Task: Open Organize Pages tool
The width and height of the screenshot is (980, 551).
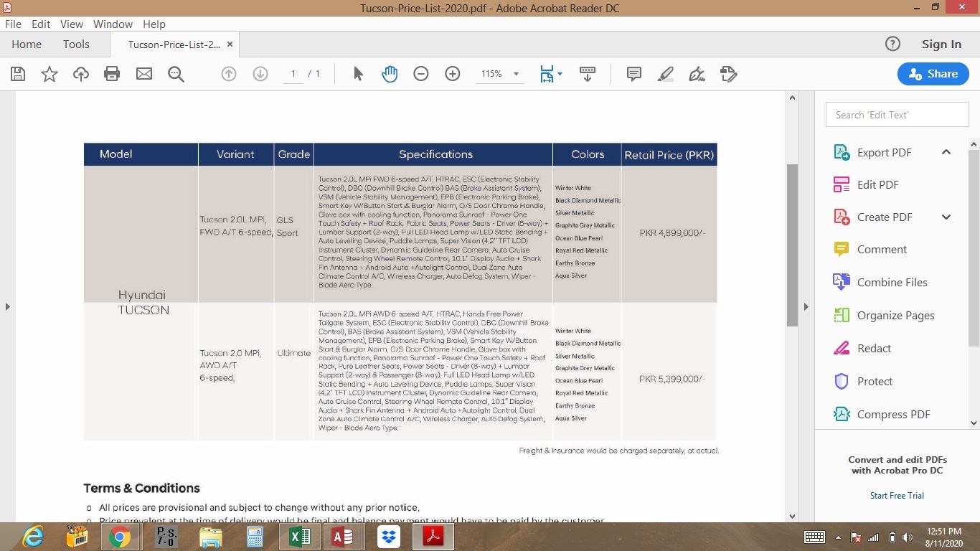Action: click(x=895, y=316)
